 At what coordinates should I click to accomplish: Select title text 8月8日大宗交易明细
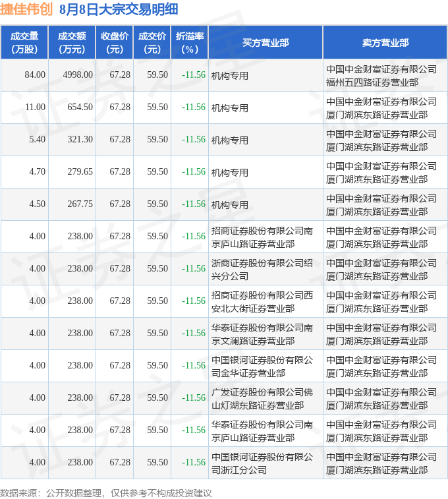[x=119, y=9]
